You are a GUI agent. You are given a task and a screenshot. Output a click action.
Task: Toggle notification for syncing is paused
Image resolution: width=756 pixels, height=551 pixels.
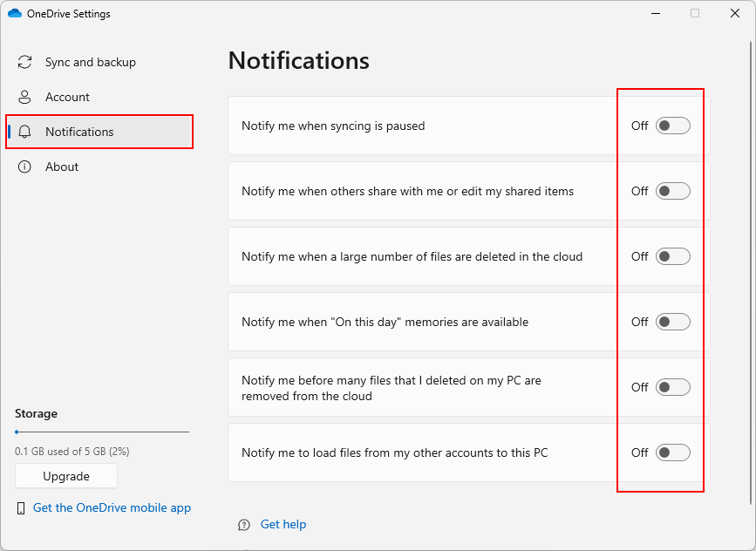672,126
